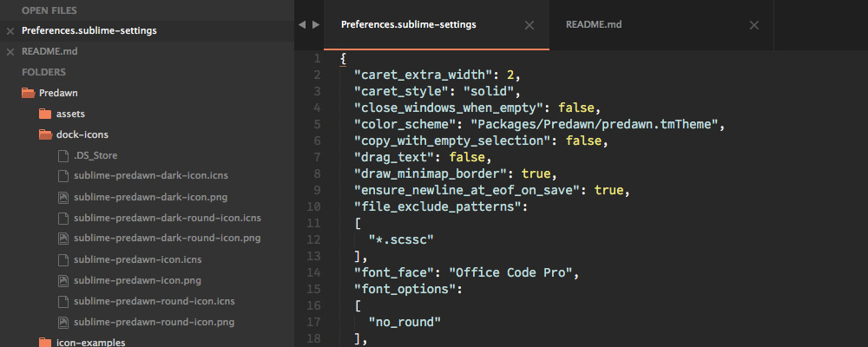Go to previous tab with left arrow
The height and width of the screenshot is (347, 868).
tap(302, 25)
